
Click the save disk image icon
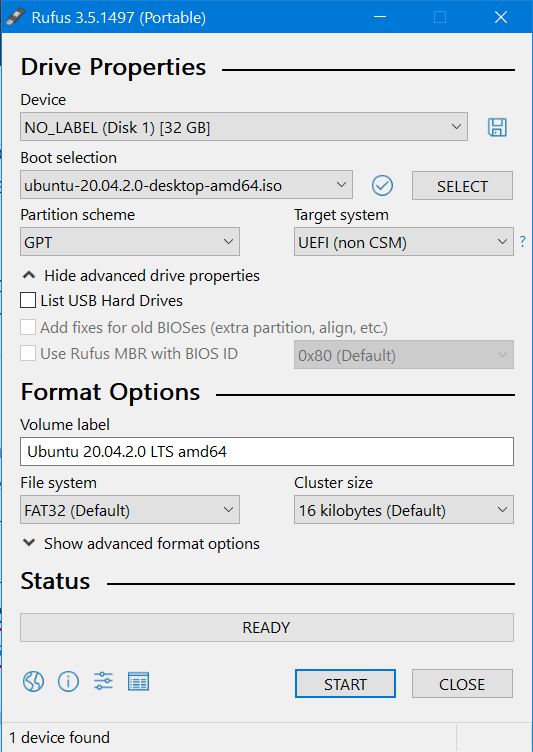click(x=497, y=127)
